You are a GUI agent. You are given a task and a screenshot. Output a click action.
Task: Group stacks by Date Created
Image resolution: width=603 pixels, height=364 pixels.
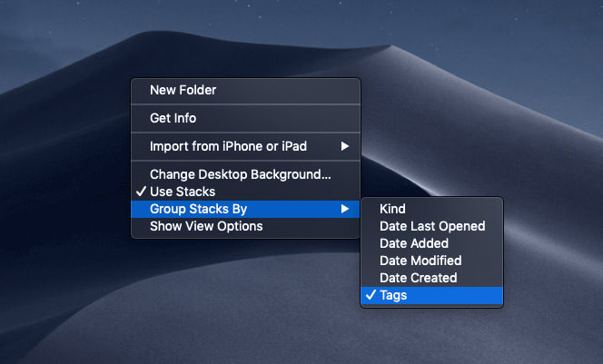coord(431,278)
